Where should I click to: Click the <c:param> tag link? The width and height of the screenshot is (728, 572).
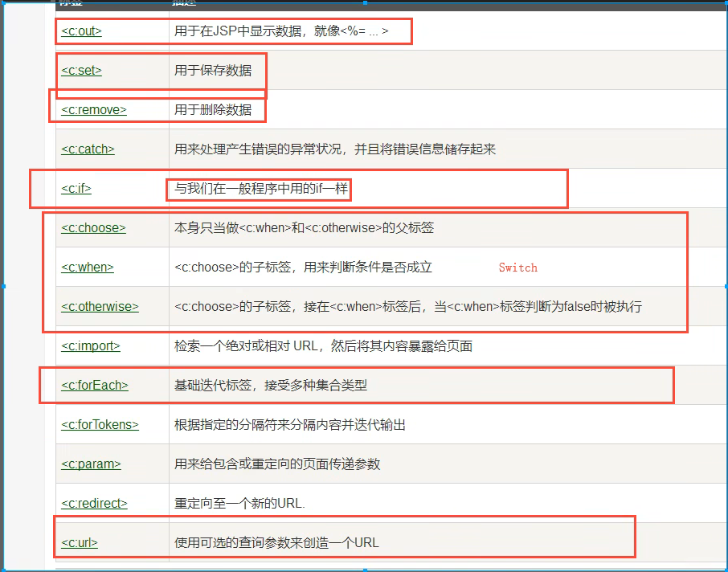[x=91, y=464]
